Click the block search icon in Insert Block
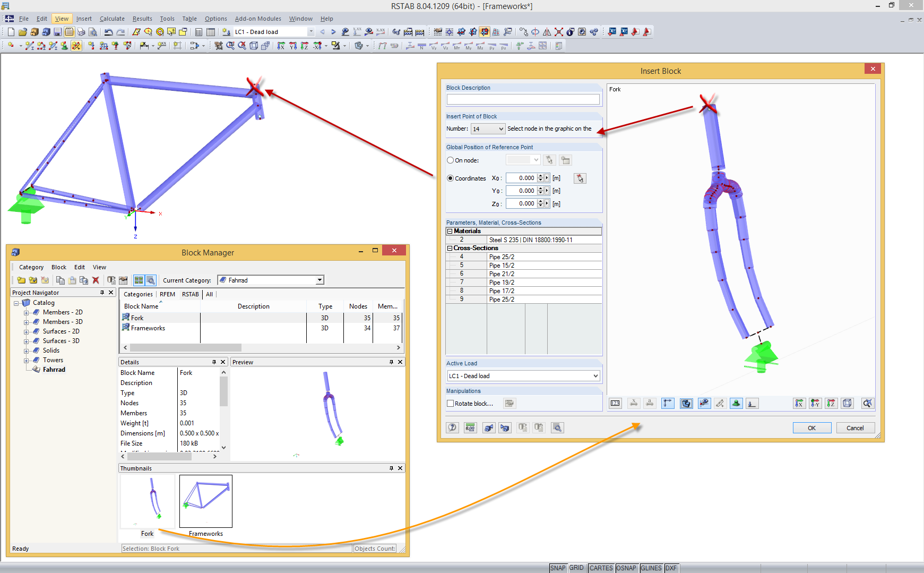 click(557, 427)
